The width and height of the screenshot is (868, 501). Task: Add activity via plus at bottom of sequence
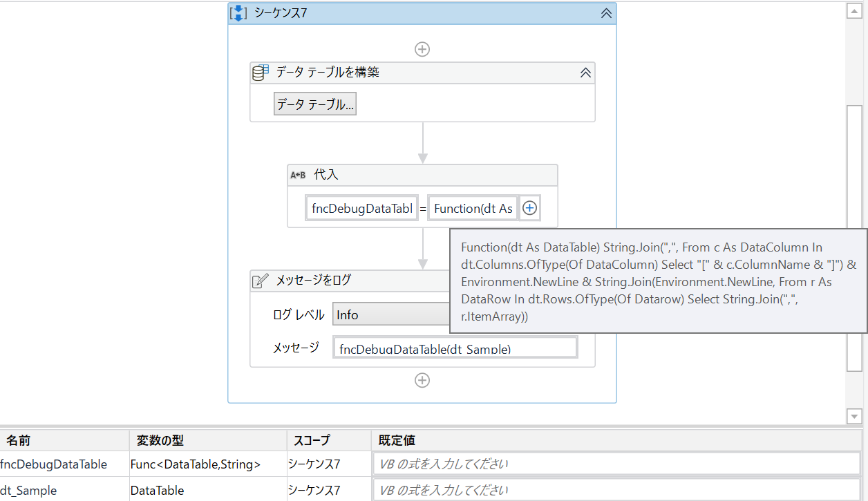422,380
